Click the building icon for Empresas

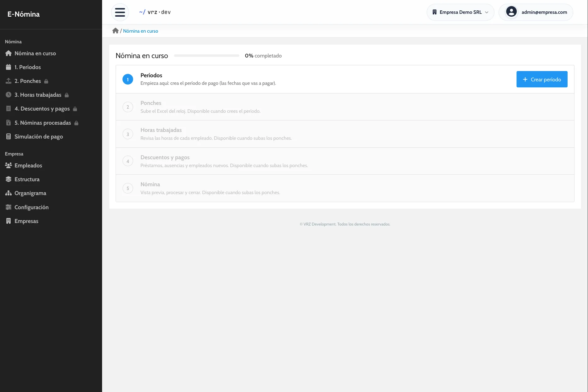pos(8,221)
